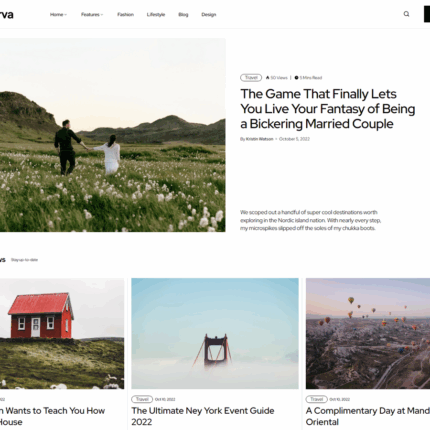Visit author Kristin Watson's page
This screenshot has width=430, height=430.
(259, 139)
